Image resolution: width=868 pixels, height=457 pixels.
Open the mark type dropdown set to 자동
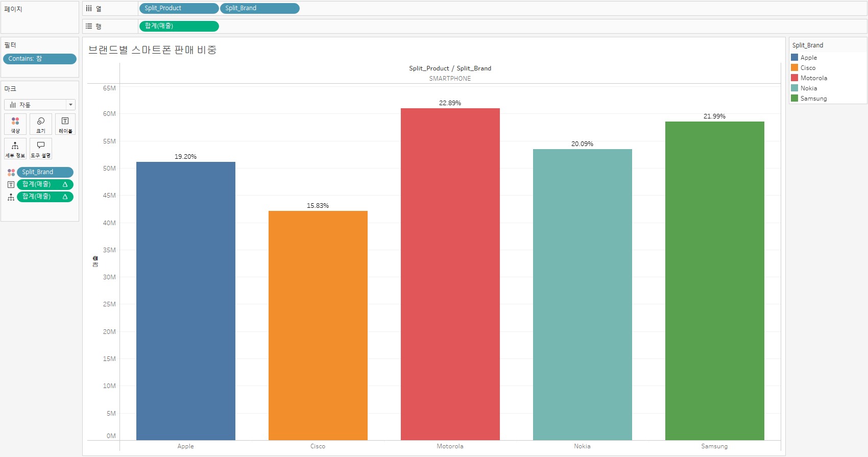(40, 105)
